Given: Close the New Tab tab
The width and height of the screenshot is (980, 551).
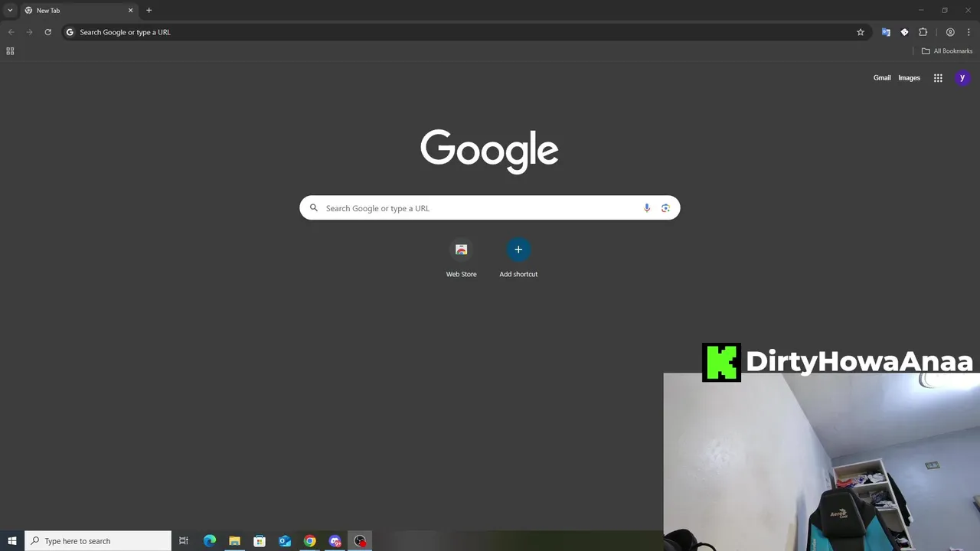Looking at the screenshot, I should point(130,10).
